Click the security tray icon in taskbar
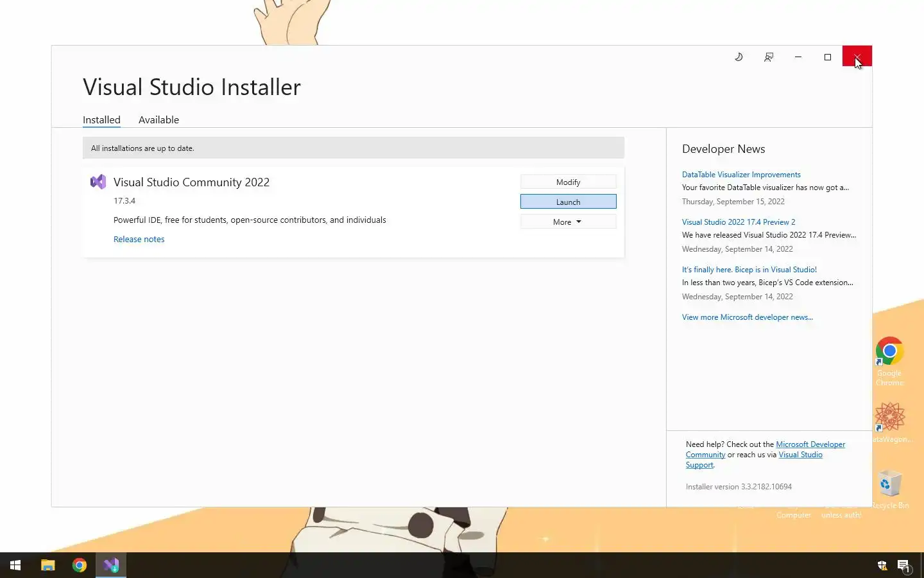Screen dimensions: 924x578 coord(882,566)
